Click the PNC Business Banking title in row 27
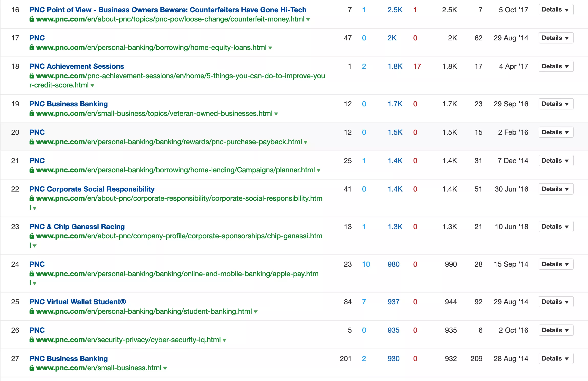This screenshot has width=588, height=381. point(68,358)
